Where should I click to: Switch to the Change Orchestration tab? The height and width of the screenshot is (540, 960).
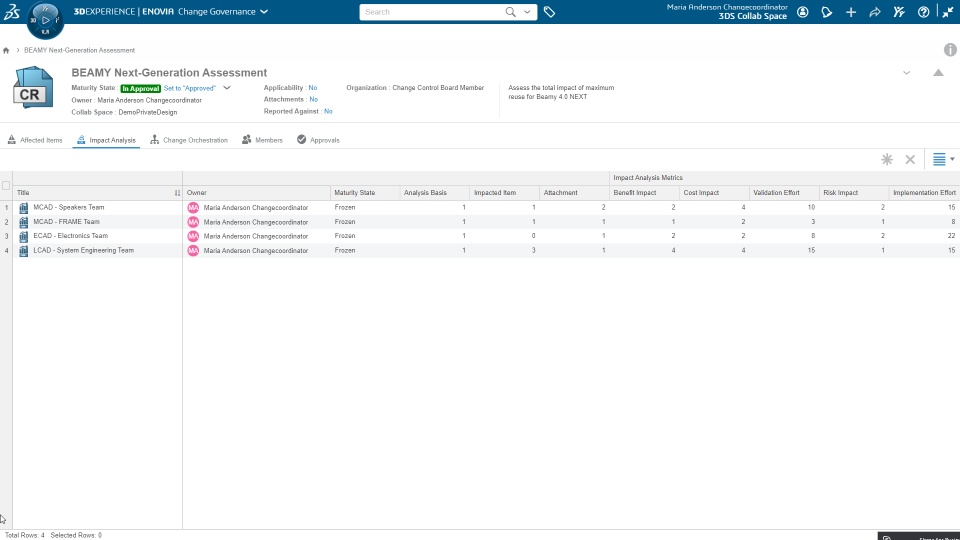(x=189, y=140)
